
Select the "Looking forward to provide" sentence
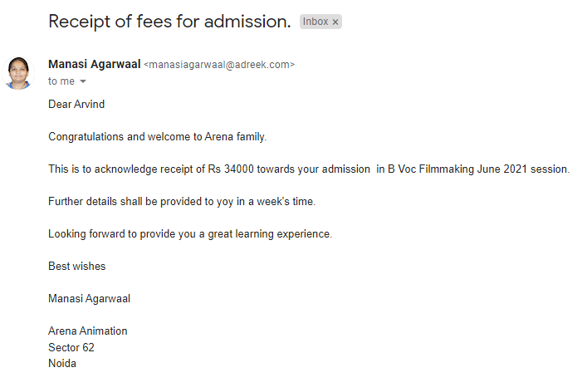(190, 234)
